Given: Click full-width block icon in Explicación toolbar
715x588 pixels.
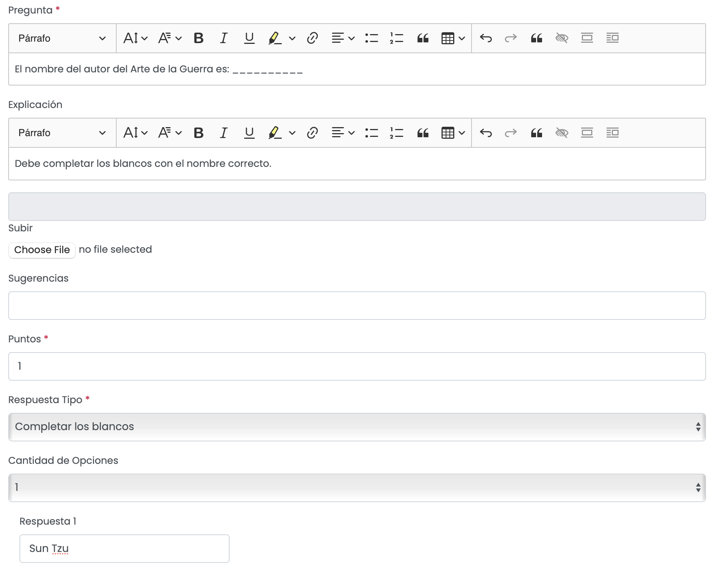Looking at the screenshot, I should click(x=587, y=133).
